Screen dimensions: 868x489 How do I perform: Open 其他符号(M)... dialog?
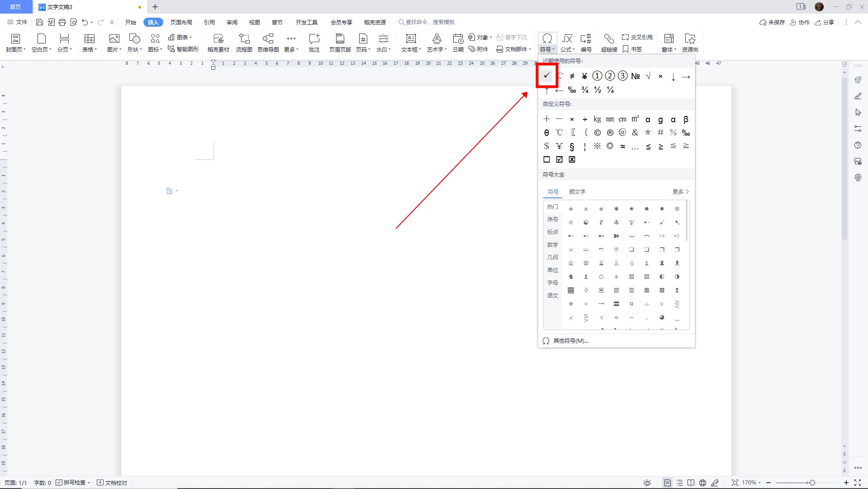pyautogui.click(x=570, y=341)
